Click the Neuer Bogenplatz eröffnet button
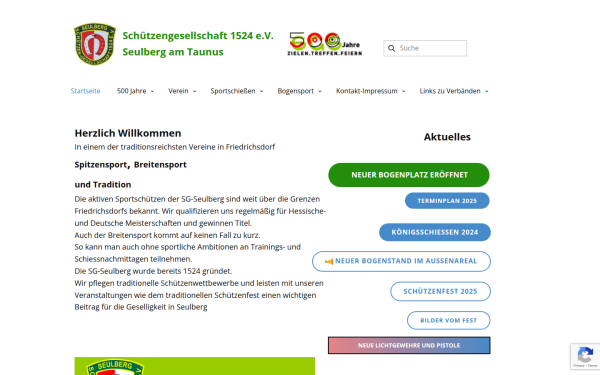This screenshot has height=375, width=600. click(x=409, y=175)
